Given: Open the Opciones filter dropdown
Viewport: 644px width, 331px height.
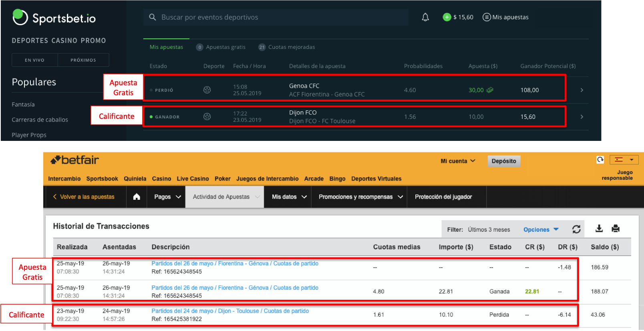Looking at the screenshot, I should 541,229.
